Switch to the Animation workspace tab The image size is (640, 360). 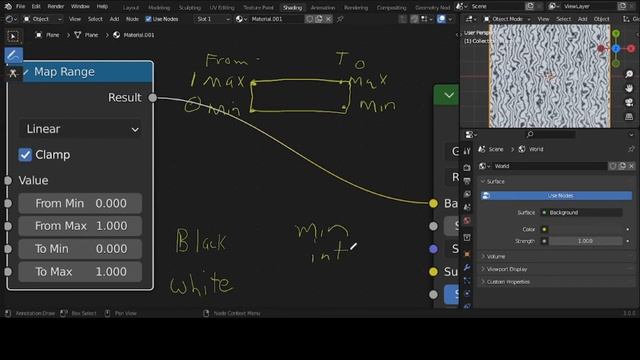pyautogui.click(x=322, y=7)
